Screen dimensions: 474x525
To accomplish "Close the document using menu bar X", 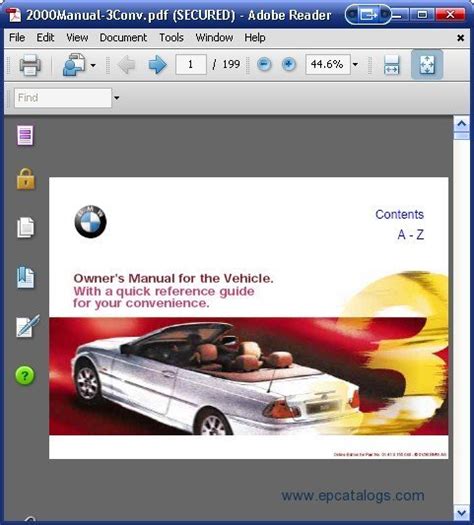I will (461, 38).
